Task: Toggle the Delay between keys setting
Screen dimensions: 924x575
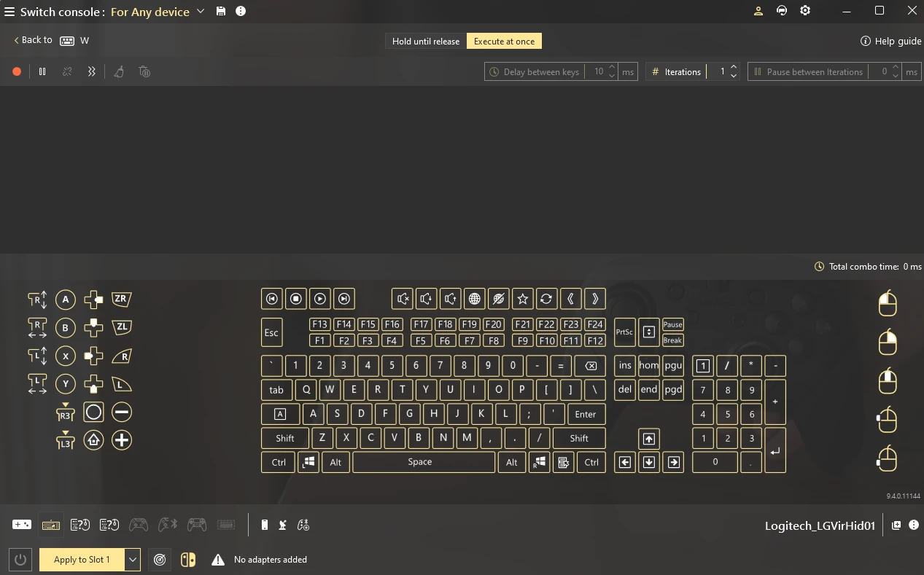Action: tap(535, 71)
